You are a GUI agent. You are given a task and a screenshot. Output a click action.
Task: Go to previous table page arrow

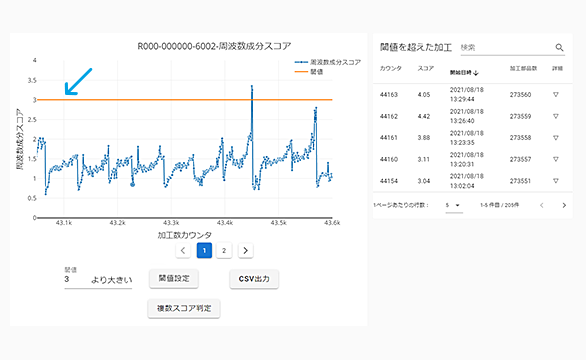(542, 205)
